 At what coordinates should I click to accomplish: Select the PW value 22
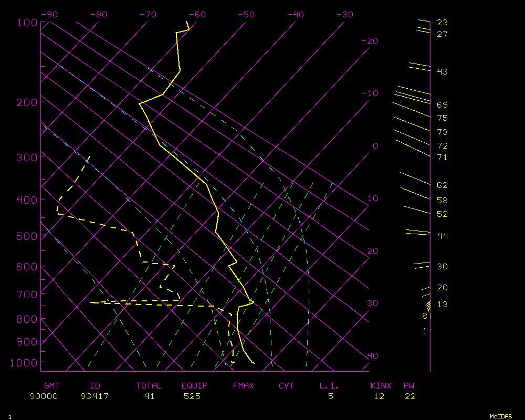pos(410,396)
